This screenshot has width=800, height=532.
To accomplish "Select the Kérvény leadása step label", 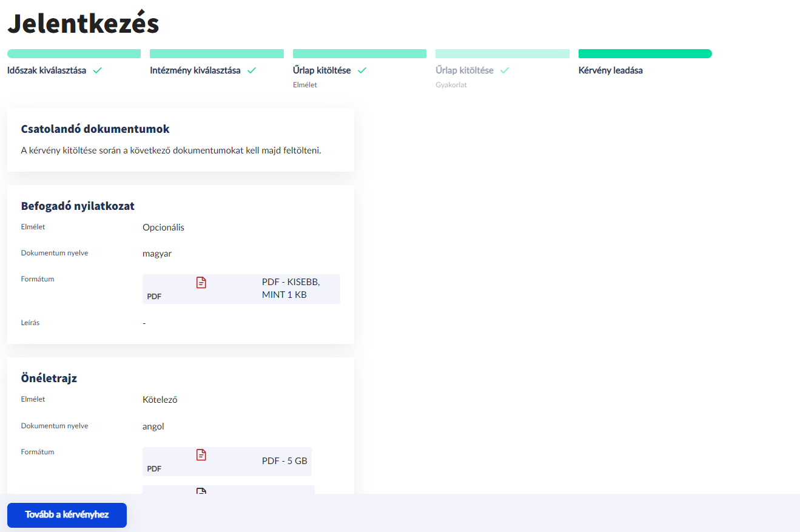I will click(611, 70).
